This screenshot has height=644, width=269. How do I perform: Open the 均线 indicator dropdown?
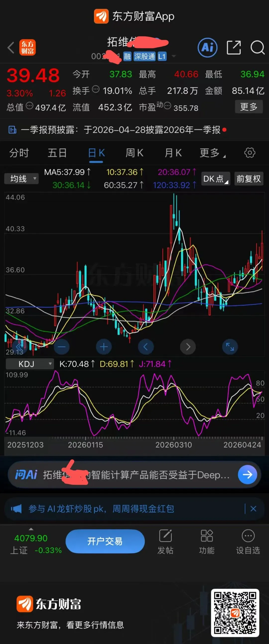[x=21, y=179]
